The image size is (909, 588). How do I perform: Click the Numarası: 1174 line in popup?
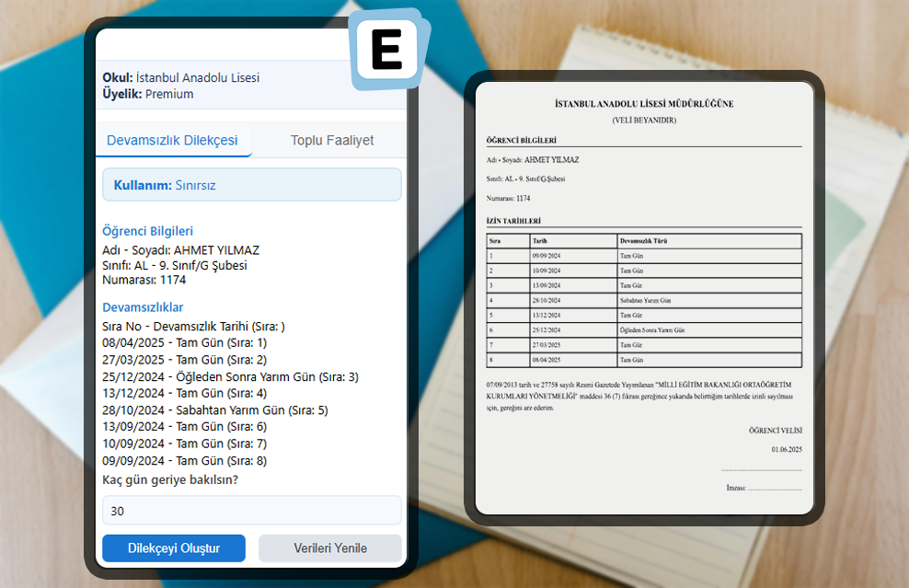144,280
